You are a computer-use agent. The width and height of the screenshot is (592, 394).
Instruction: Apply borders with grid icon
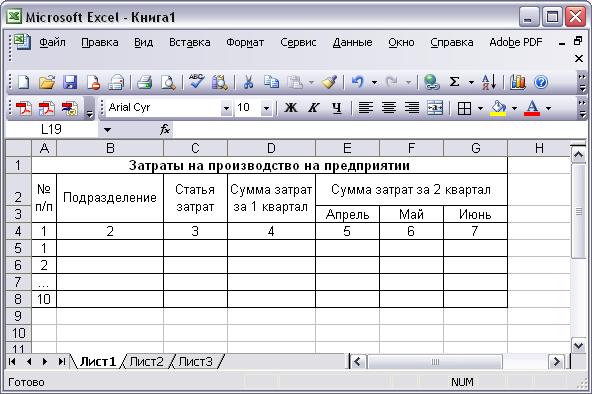coord(464,108)
